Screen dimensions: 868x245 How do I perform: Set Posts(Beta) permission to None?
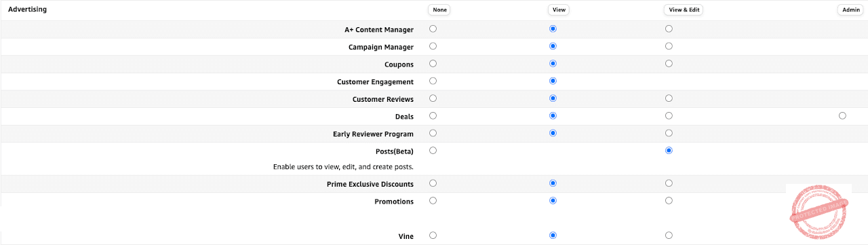click(x=433, y=150)
